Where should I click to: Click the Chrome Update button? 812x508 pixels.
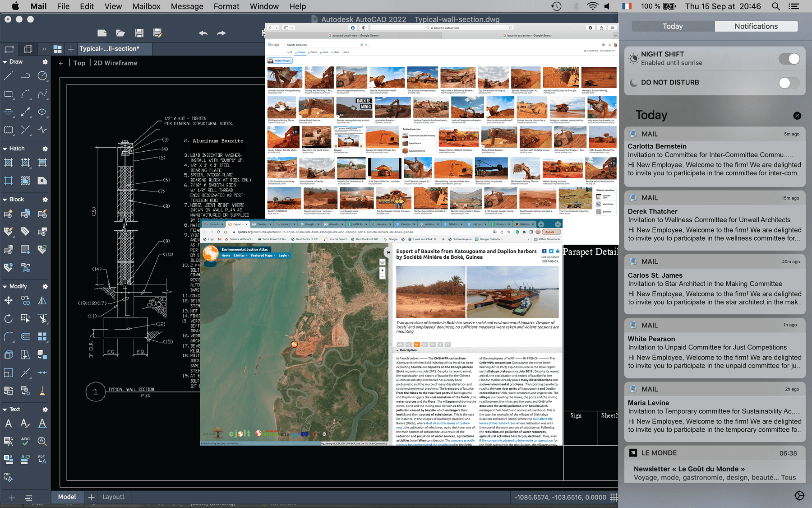(x=549, y=232)
